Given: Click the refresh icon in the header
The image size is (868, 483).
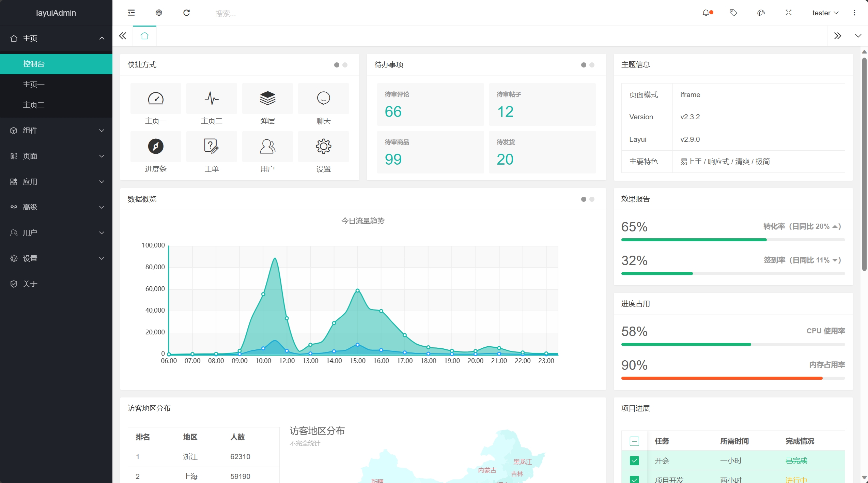Looking at the screenshot, I should 186,13.
